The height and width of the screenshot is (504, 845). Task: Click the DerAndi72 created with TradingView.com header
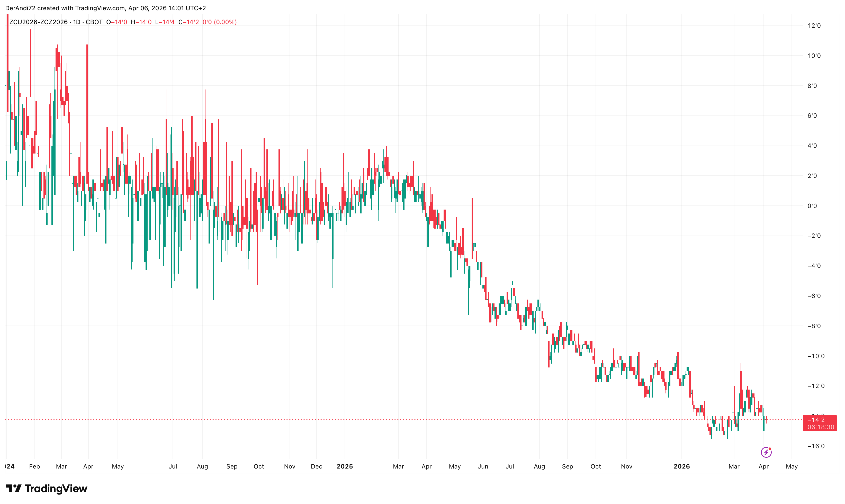coord(105,8)
